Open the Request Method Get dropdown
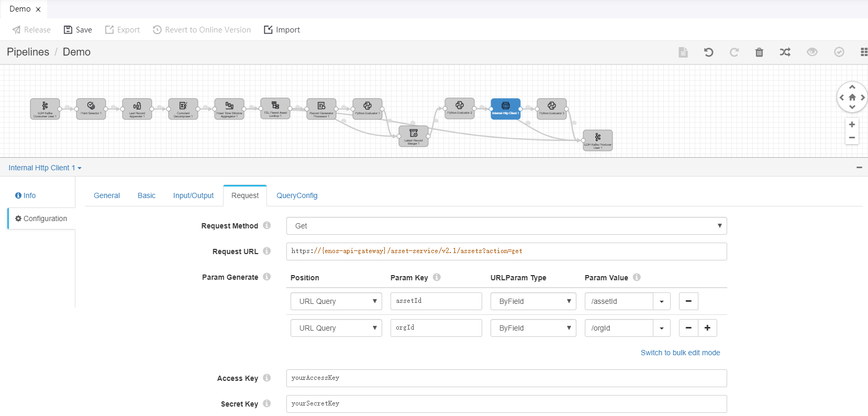The height and width of the screenshot is (416, 868). 506,226
